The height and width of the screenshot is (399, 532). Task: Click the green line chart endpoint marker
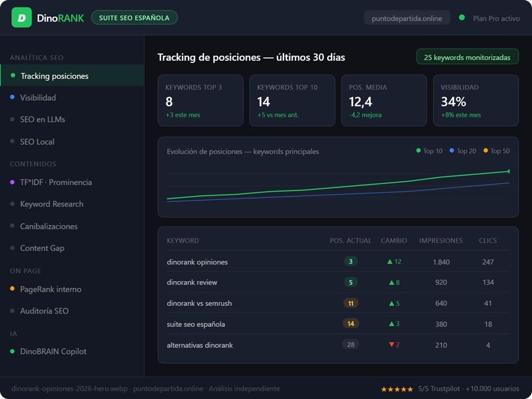tap(509, 171)
